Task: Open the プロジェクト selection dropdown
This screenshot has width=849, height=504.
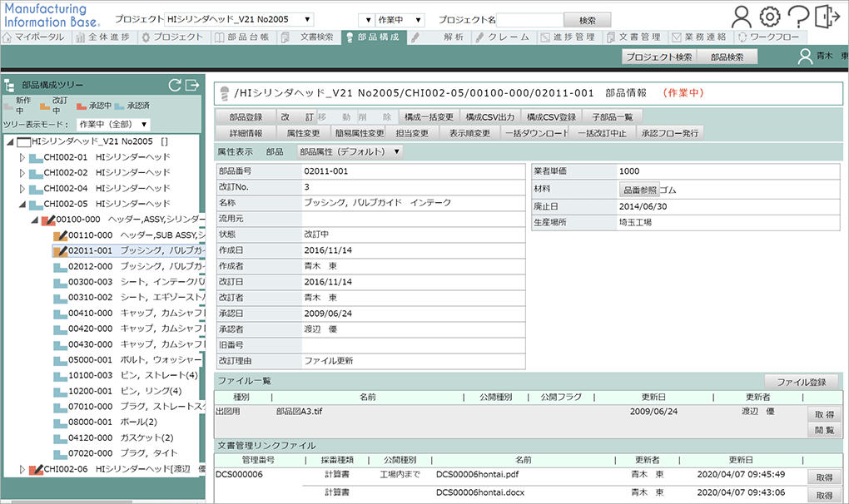Action: click(x=239, y=19)
